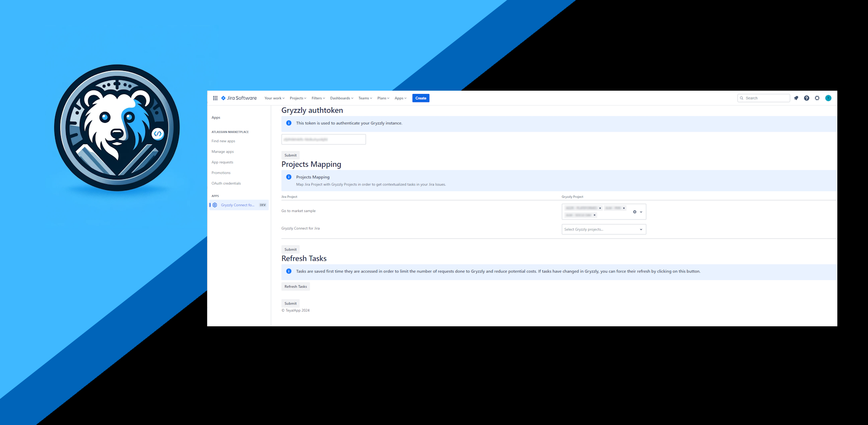Click the Submit button below Refresh Tasks
Viewport: 868px width, 425px height.
point(291,304)
